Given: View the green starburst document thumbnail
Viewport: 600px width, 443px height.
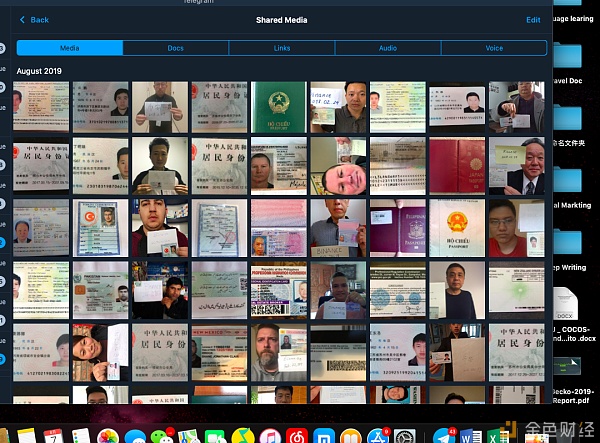Looking at the screenshot, I should (x=517, y=290).
